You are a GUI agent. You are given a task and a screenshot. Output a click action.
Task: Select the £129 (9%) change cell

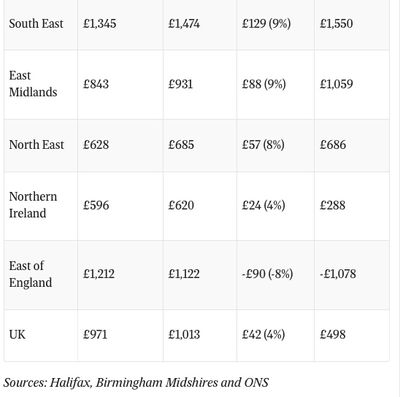(x=266, y=24)
